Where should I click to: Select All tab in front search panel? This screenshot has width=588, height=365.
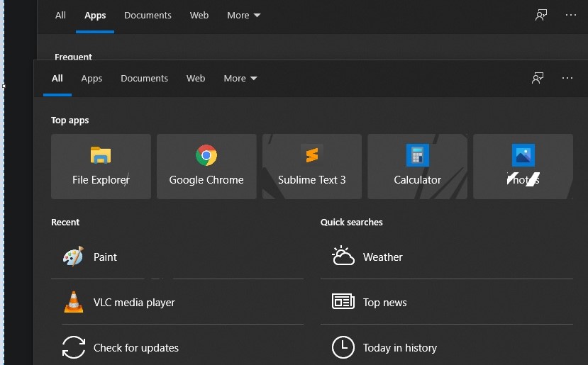(57, 79)
